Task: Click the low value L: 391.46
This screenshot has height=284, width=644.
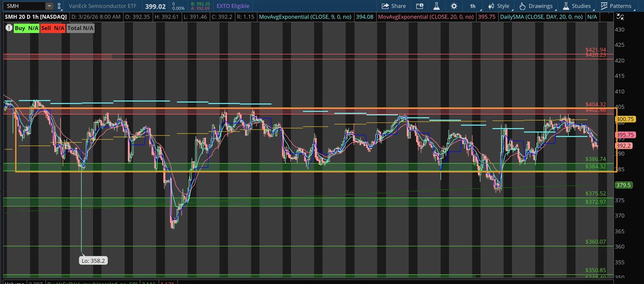Action: (195, 17)
